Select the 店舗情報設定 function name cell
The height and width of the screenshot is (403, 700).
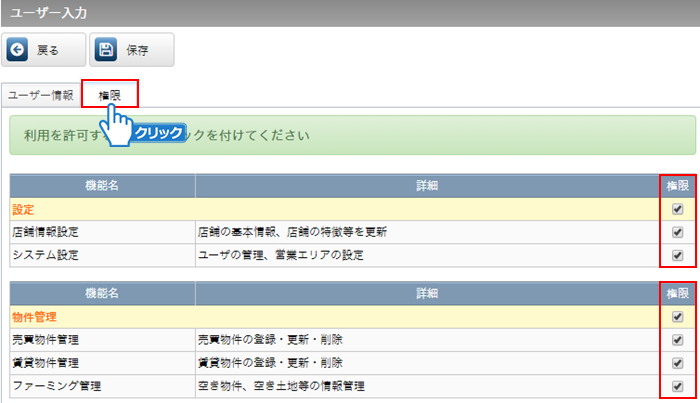click(x=46, y=232)
